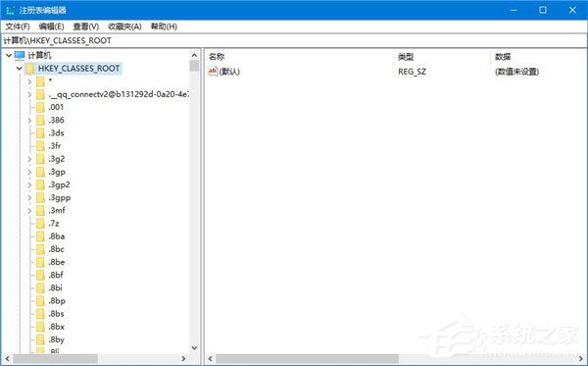
Task: Click tree pane scroll up arrow
Action: pyautogui.click(x=194, y=56)
